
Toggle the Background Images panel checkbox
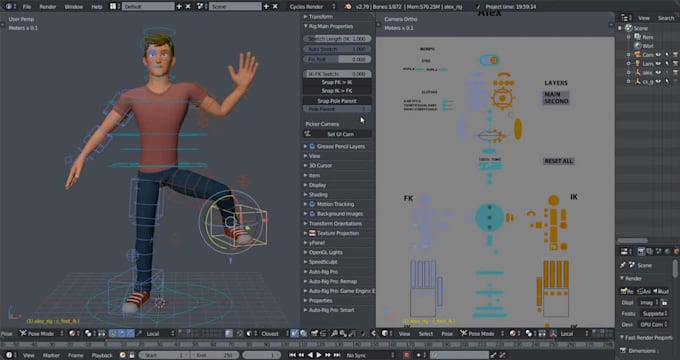[x=312, y=214]
